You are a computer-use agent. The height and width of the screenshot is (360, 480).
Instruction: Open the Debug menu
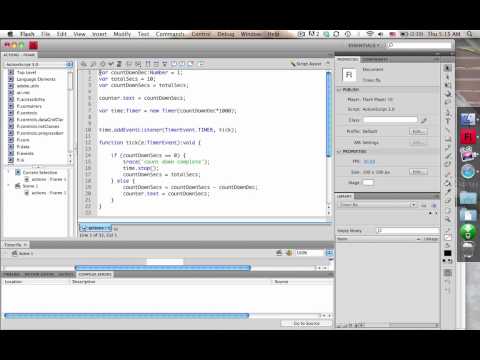point(226,34)
